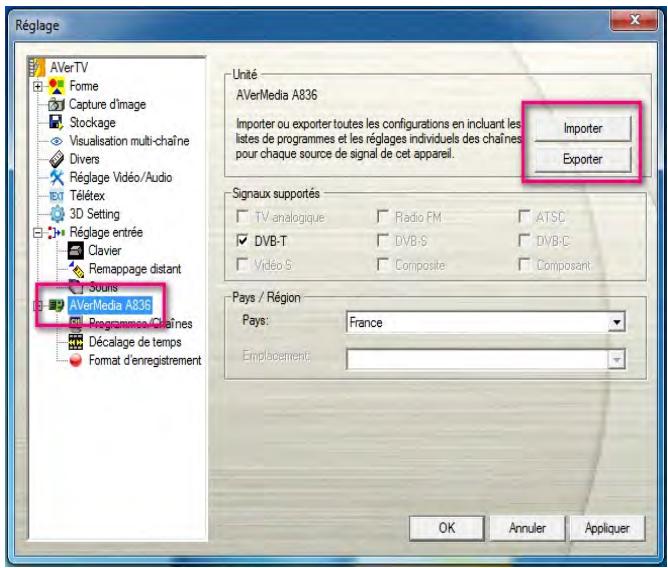Click the Clavier keyboard icon
Screen dimensions: 668x568
coord(76,251)
